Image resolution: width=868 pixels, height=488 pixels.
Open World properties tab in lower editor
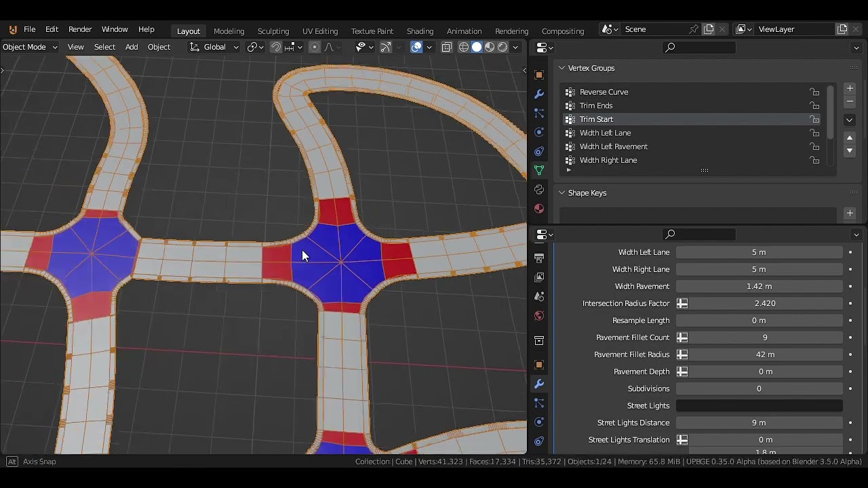coord(539,316)
